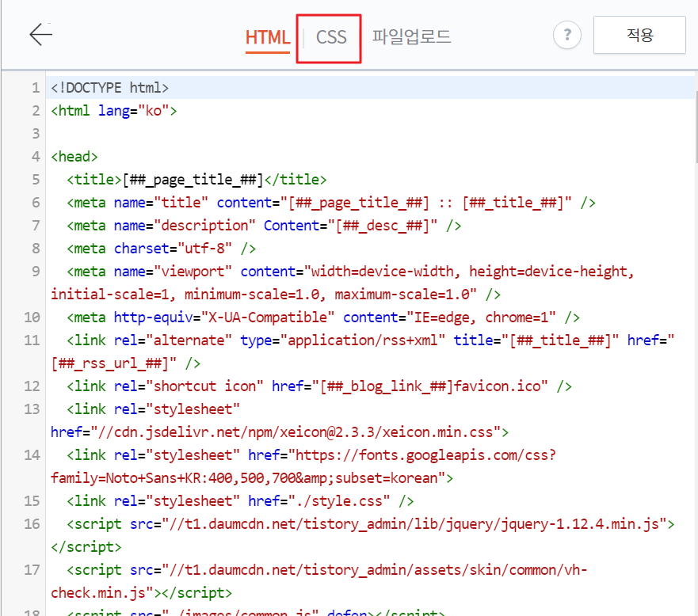
Task: Click the 적용 apply button
Action: (x=639, y=35)
